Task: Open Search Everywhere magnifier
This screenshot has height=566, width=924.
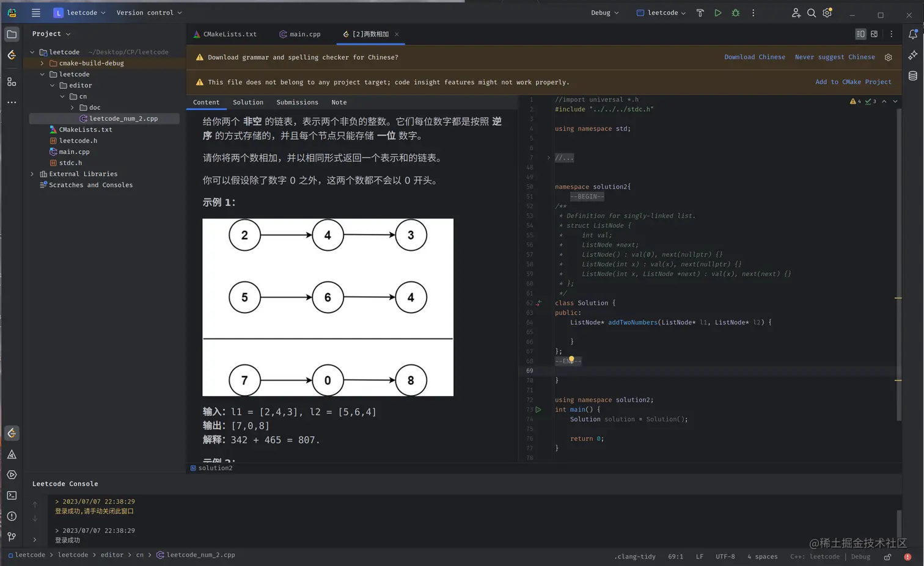Action: (812, 13)
